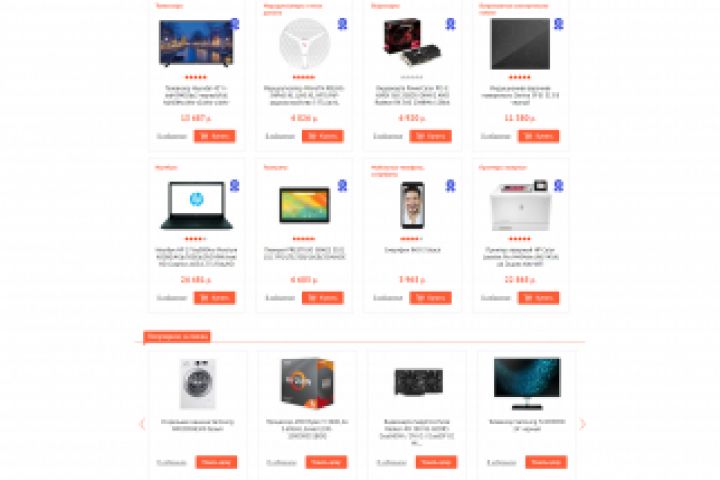Screen dimensions: 720x480
Task: Open the category link above the HP laptop
Action: pyautogui.click(x=166, y=168)
